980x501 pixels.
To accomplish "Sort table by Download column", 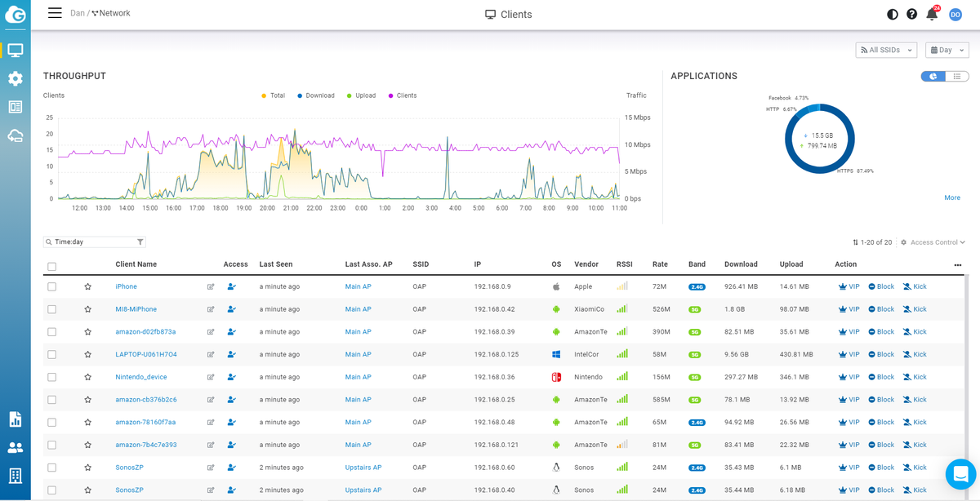I will pos(741,264).
